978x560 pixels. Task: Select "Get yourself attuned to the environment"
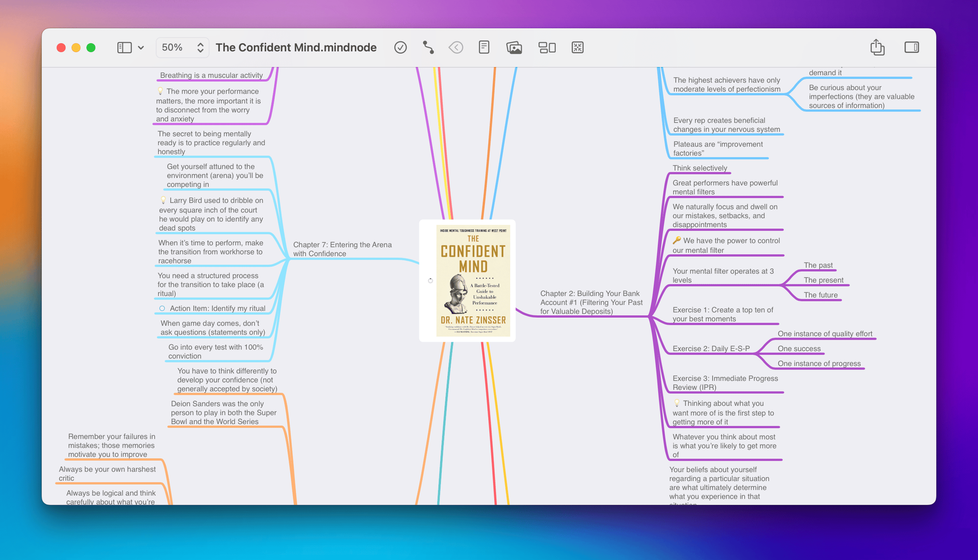tap(215, 176)
